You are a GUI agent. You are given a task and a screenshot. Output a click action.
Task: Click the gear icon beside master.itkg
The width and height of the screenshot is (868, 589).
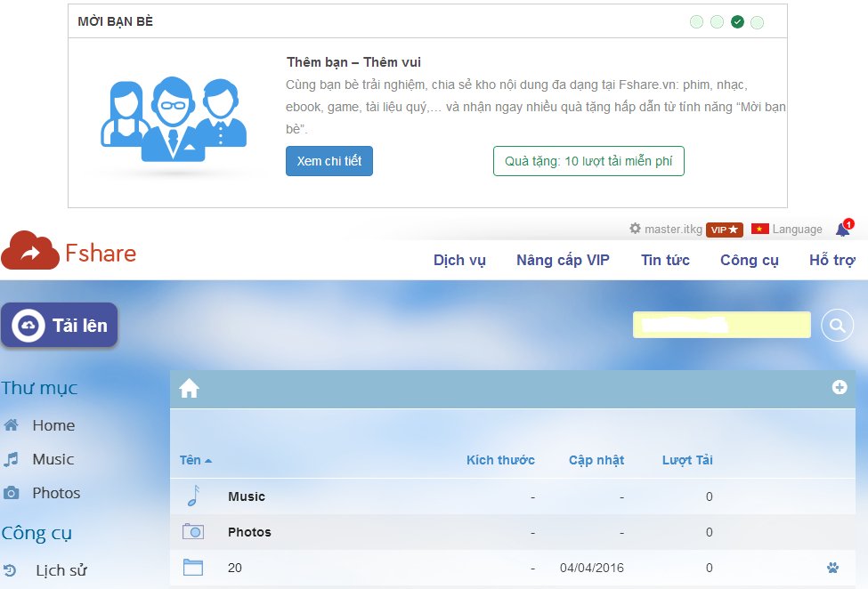click(x=635, y=229)
